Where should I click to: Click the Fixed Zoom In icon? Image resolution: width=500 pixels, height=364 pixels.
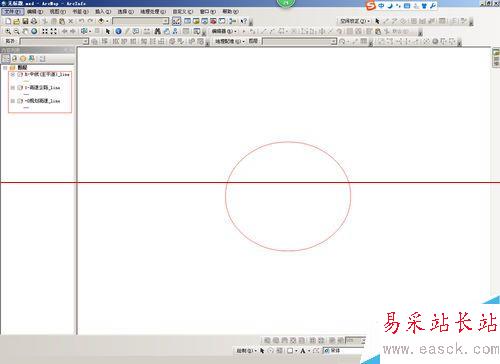[x=45, y=31]
